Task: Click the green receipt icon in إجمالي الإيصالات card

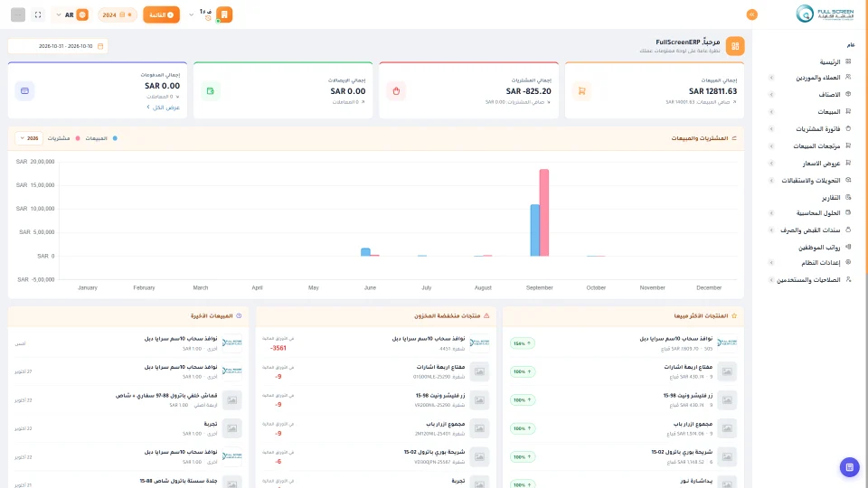Action: 211,90
